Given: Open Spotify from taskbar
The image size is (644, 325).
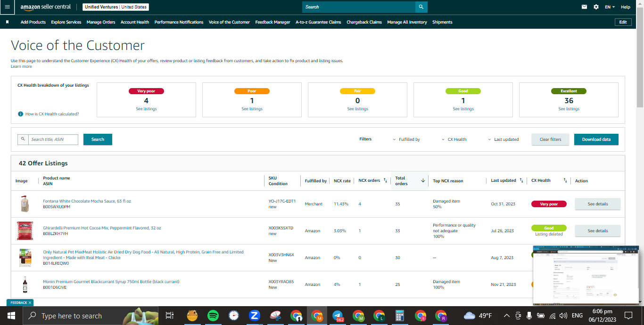Looking at the screenshot, I should (213, 316).
